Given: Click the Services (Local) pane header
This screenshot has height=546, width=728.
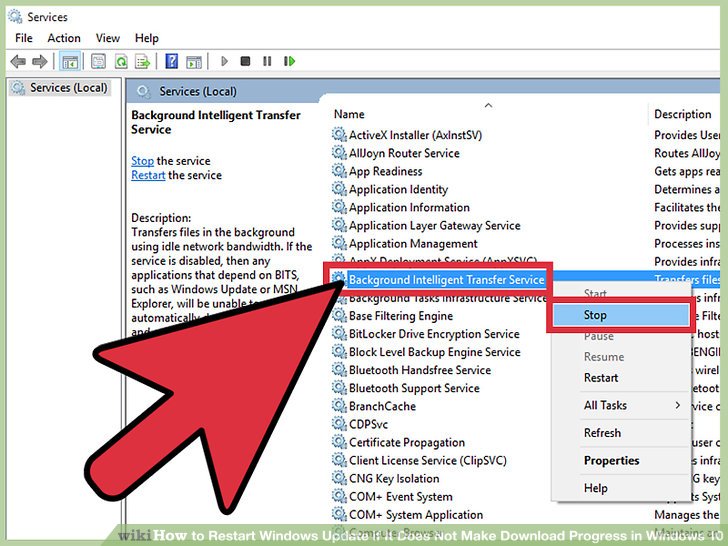Looking at the screenshot, I should click(x=198, y=91).
